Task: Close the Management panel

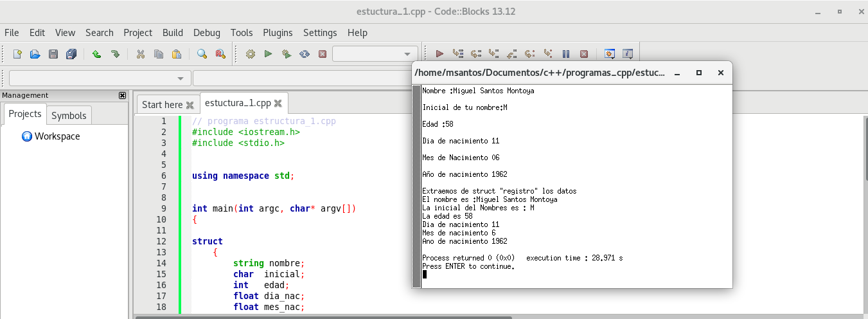Action: tap(123, 95)
